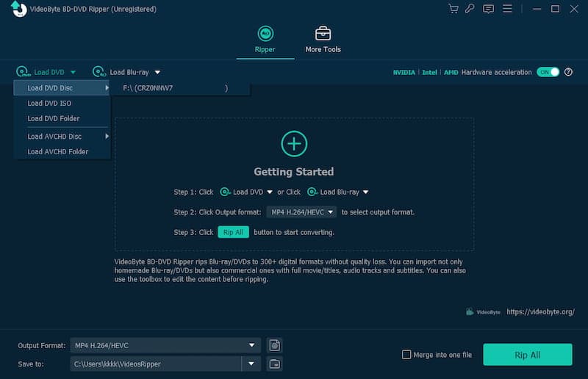Open the feedback chat bubble icon
Screen dimensions: 588x379
(489, 9)
